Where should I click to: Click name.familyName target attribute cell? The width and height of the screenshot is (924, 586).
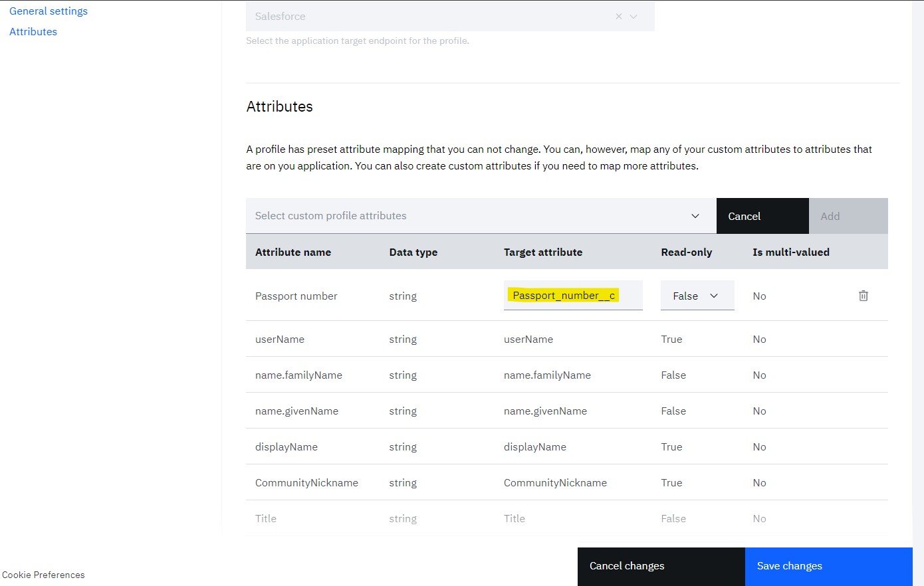[547, 375]
